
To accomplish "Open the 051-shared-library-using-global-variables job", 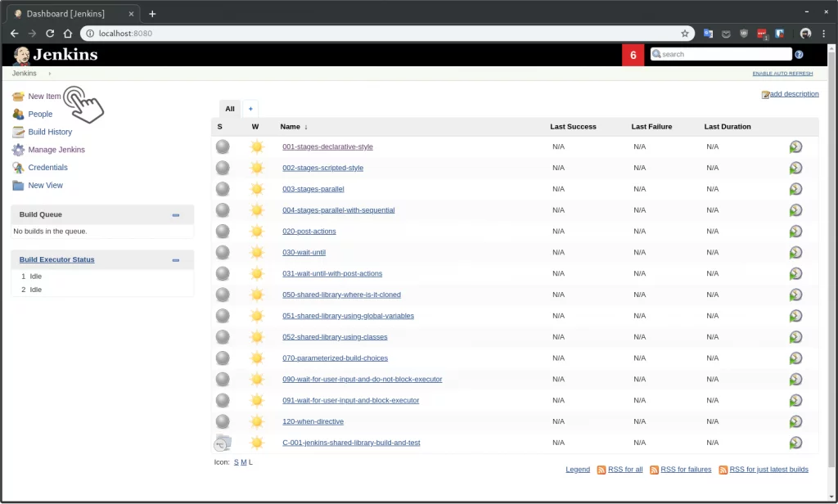I will point(348,316).
